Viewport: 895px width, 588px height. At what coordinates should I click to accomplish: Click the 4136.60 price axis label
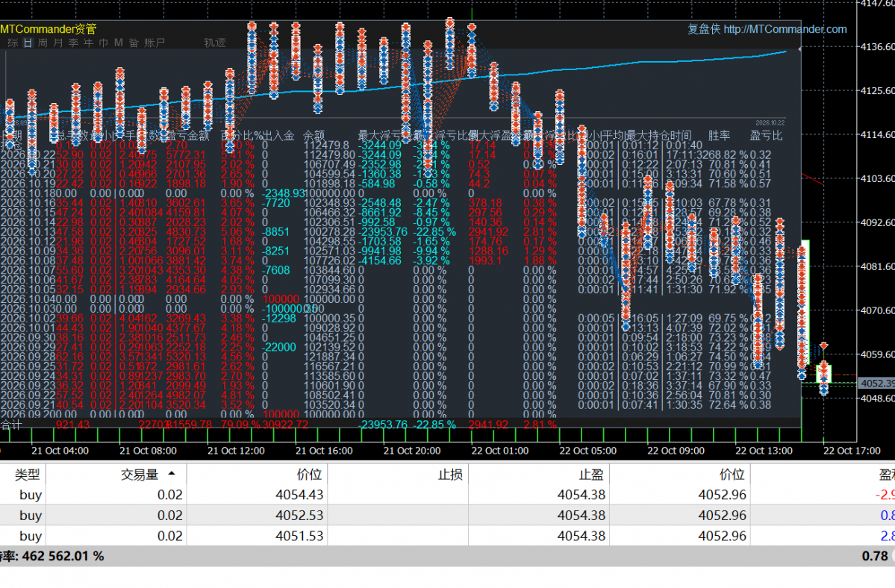tap(878, 47)
